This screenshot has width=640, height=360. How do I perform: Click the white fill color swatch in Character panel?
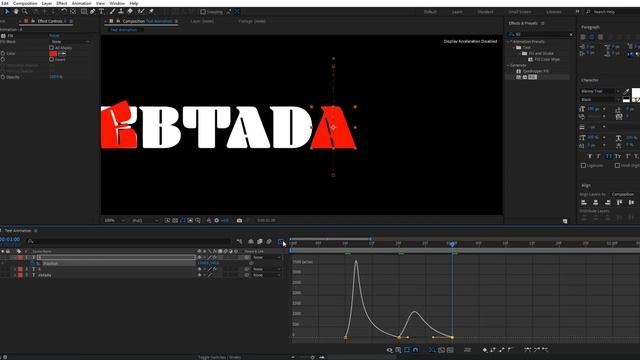pyautogui.click(x=636, y=92)
